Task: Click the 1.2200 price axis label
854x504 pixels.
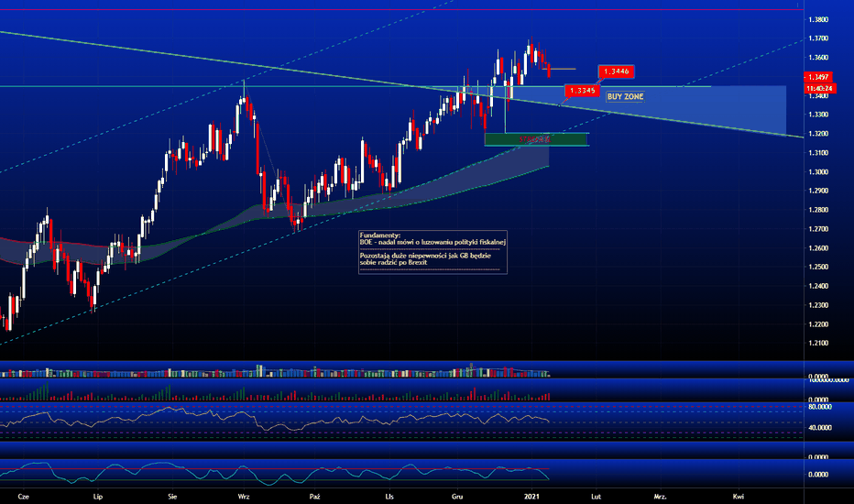Action: [x=818, y=324]
